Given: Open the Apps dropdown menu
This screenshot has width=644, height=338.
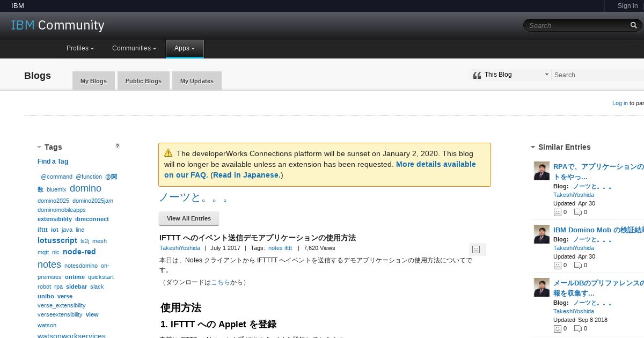Looking at the screenshot, I should point(185,48).
